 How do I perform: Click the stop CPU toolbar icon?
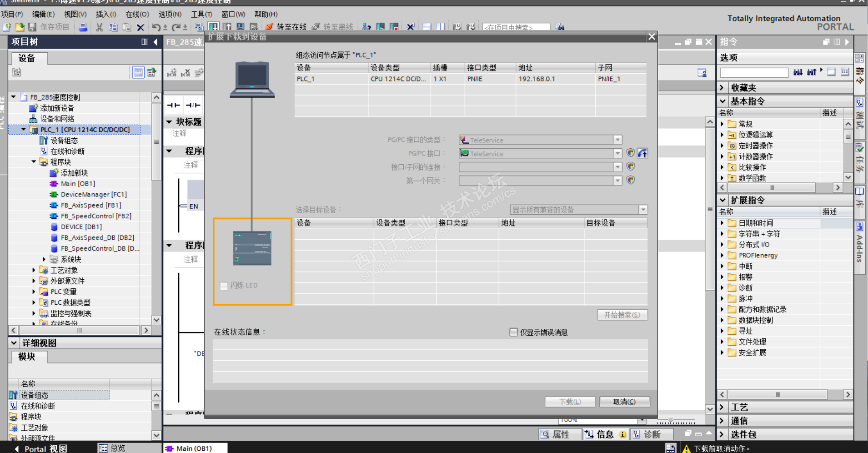point(394,27)
